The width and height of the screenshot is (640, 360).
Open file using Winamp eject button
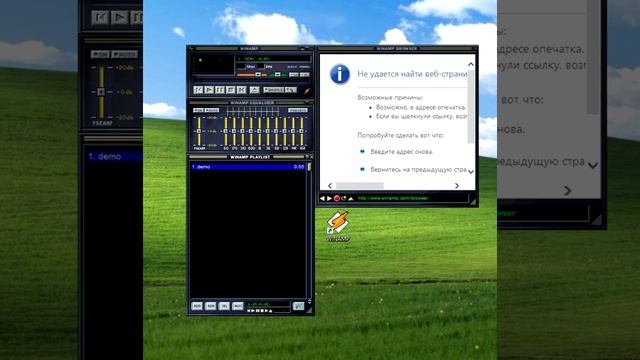tap(254, 90)
